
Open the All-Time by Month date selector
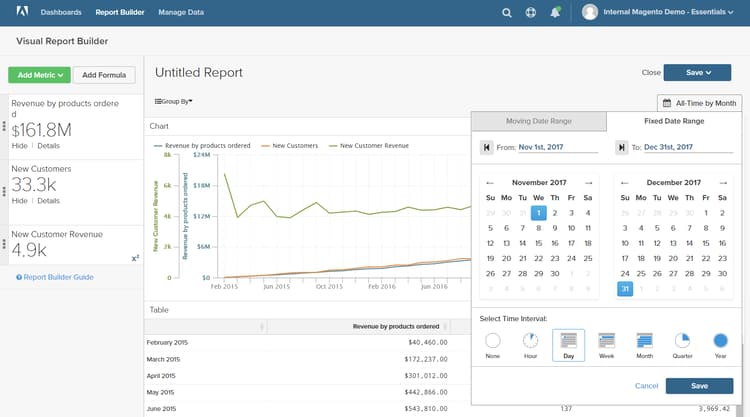point(699,103)
